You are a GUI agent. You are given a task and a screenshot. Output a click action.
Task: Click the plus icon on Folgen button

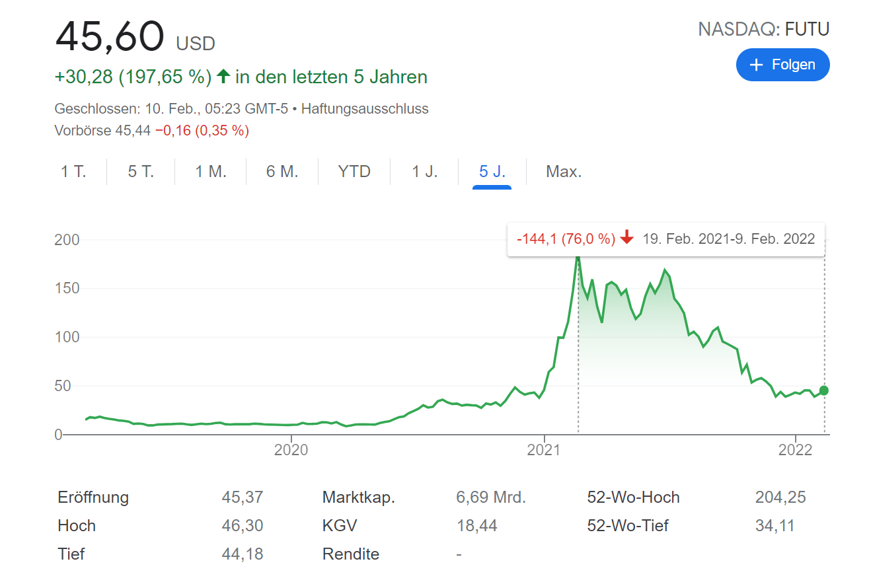click(756, 65)
